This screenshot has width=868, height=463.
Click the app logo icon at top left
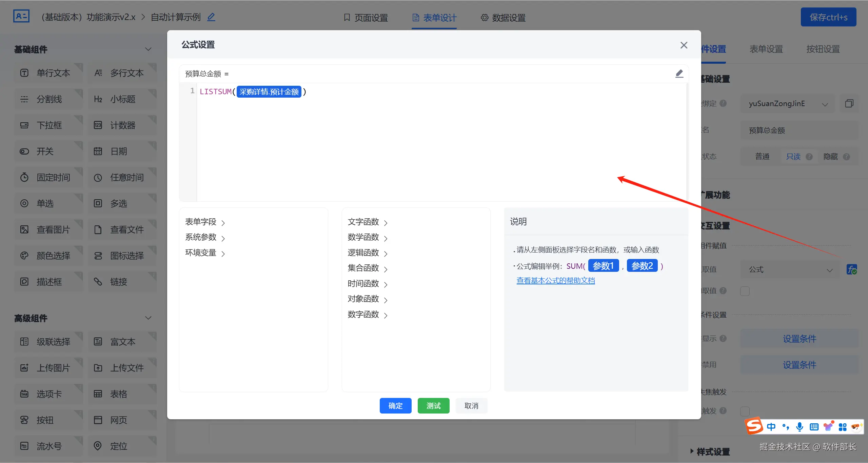click(21, 16)
